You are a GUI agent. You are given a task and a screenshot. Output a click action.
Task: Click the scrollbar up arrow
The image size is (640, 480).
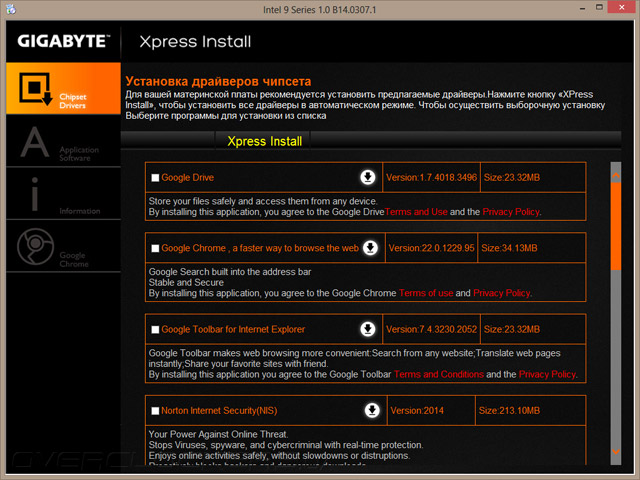(x=616, y=176)
